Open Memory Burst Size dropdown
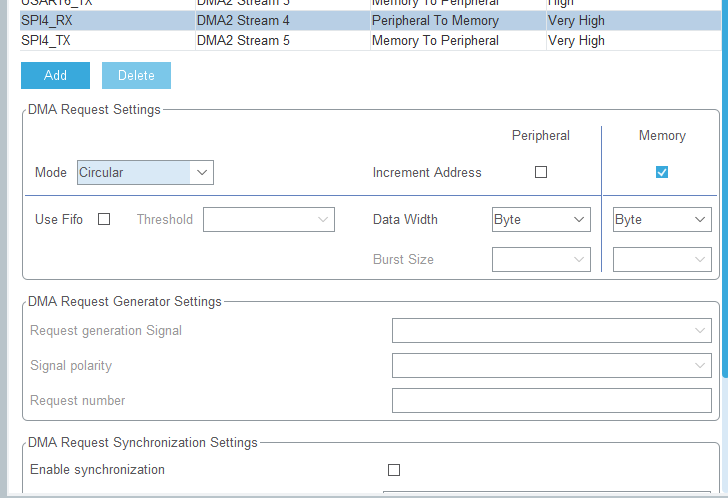The height and width of the screenshot is (499, 728). pos(662,259)
